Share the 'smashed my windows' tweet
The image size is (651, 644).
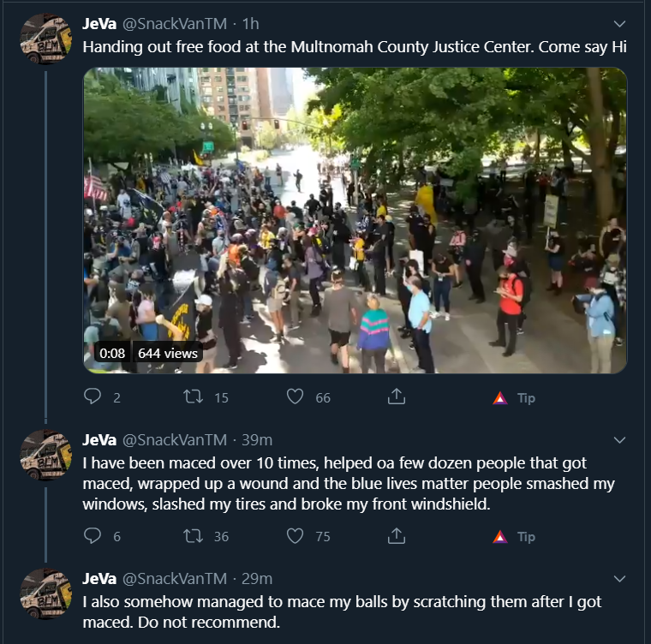pyautogui.click(x=397, y=535)
